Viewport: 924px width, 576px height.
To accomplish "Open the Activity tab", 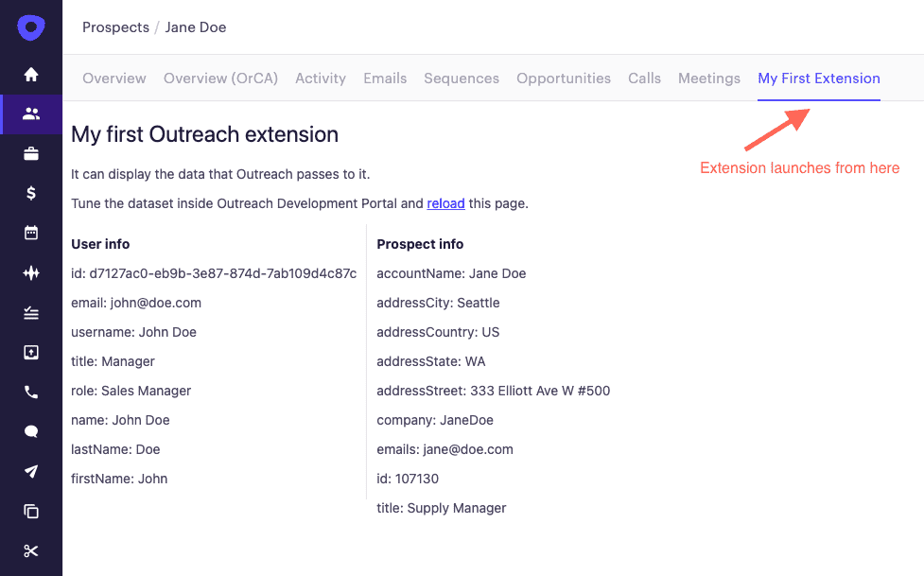I will [321, 79].
